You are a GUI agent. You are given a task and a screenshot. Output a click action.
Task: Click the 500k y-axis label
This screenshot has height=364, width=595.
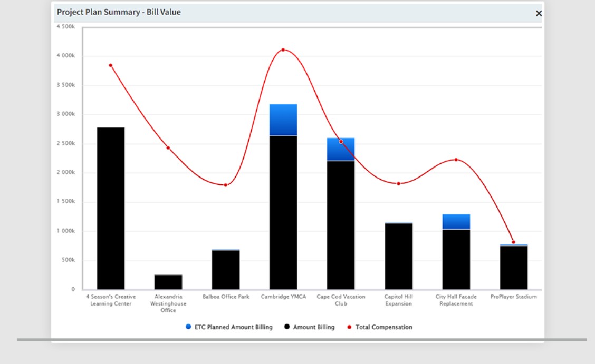68,260
